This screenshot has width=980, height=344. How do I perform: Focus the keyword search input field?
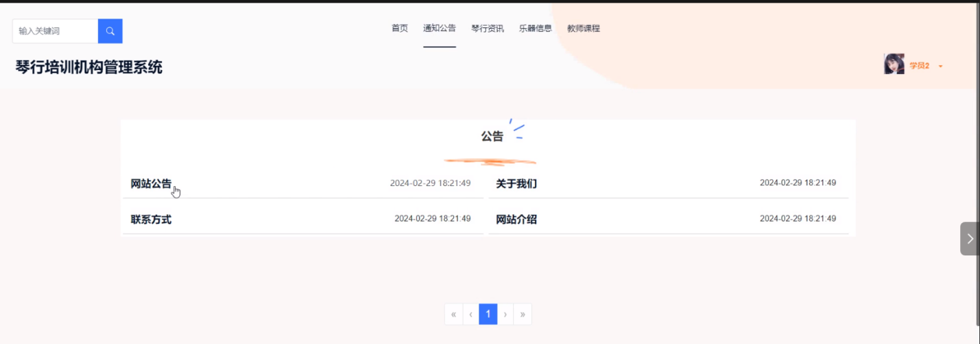pos(56,31)
